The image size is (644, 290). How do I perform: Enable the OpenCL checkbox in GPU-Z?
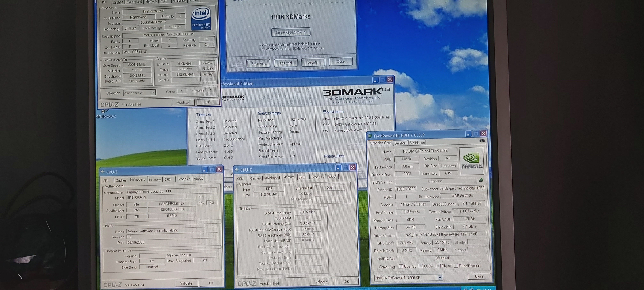coord(401,266)
